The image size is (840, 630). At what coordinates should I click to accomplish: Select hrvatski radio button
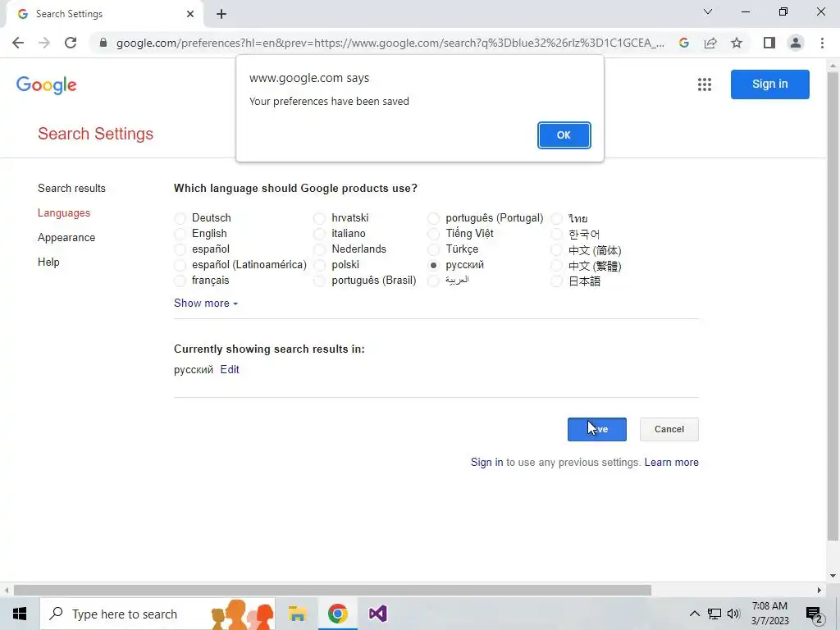(x=319, y=218)
